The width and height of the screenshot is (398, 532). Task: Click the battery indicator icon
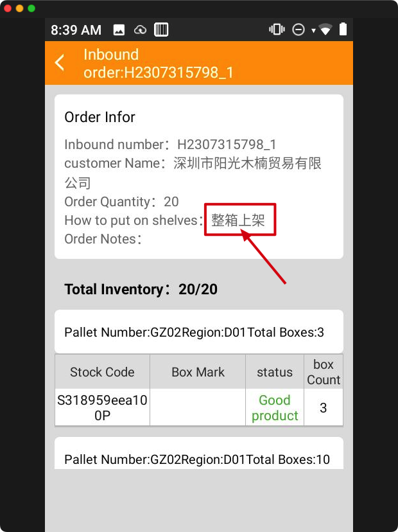(343, 29)
